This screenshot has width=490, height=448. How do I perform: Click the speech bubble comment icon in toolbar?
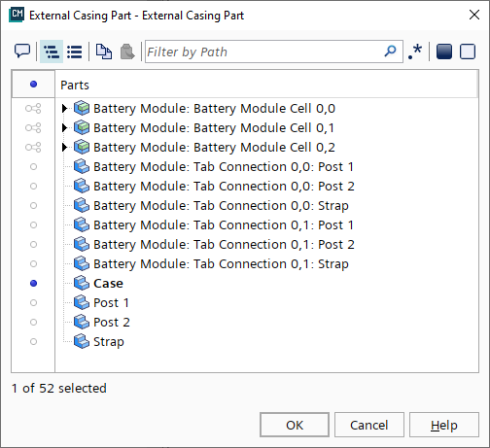22,52
